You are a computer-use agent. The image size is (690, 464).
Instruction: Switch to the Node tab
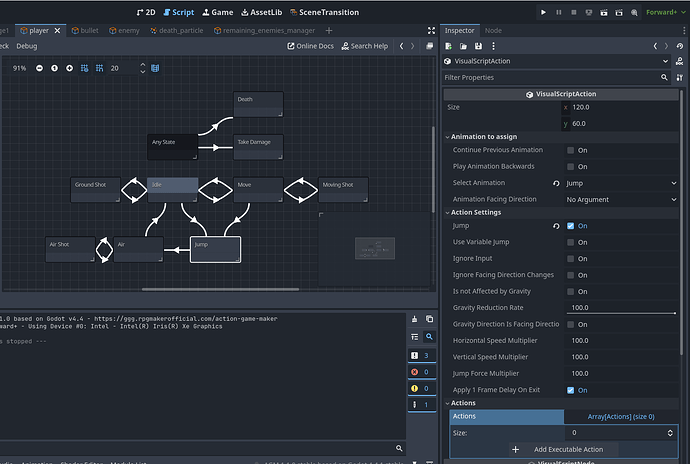494,30
